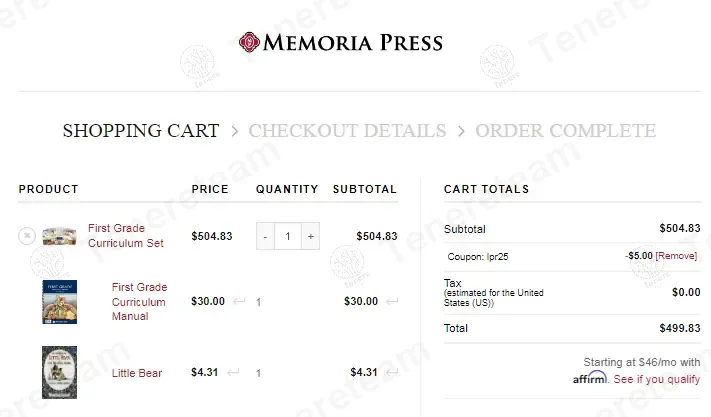
Task: Open the Little Bear product link
Action: click(137, 373)
